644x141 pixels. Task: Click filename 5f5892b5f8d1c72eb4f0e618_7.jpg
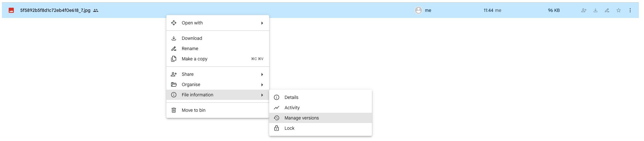click(x=55, y=10)
